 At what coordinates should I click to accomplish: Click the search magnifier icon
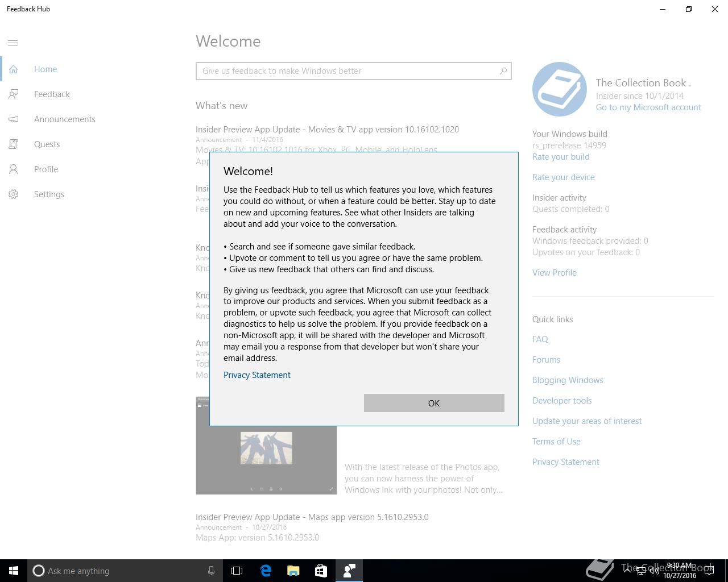click(503, 71)
